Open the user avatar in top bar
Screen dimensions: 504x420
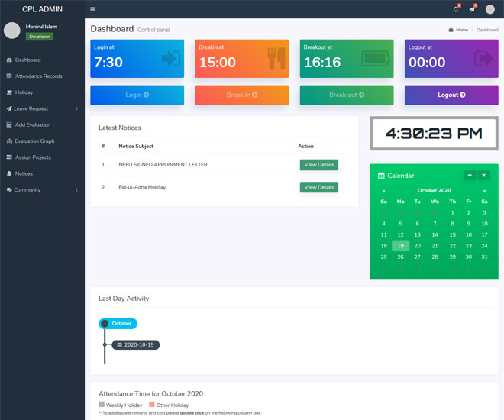point(489,9)
